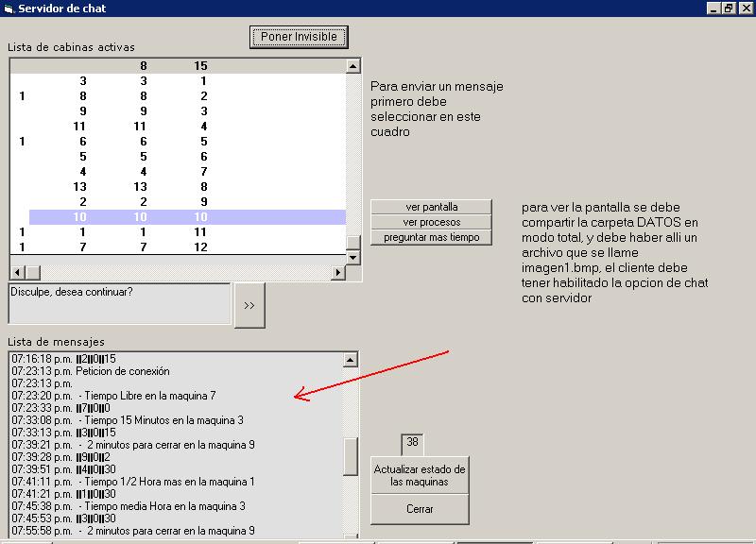This screenshot has width=756, height=544.
Task: Select cabin row 13 13 8
Action: 178,186
